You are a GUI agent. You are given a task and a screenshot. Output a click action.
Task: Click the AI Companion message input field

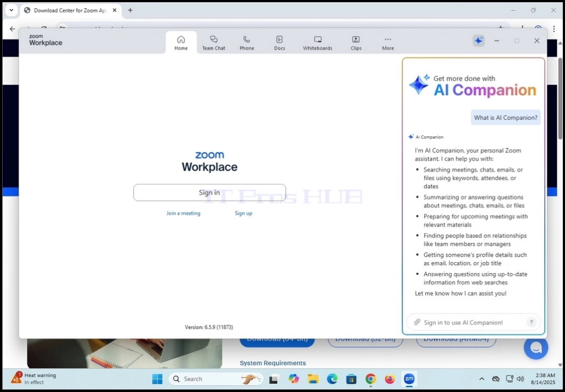click(x=473, y=322)
